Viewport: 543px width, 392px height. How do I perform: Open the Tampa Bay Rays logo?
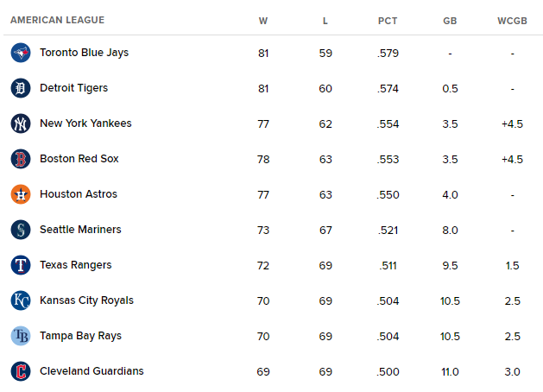[21, 336]
